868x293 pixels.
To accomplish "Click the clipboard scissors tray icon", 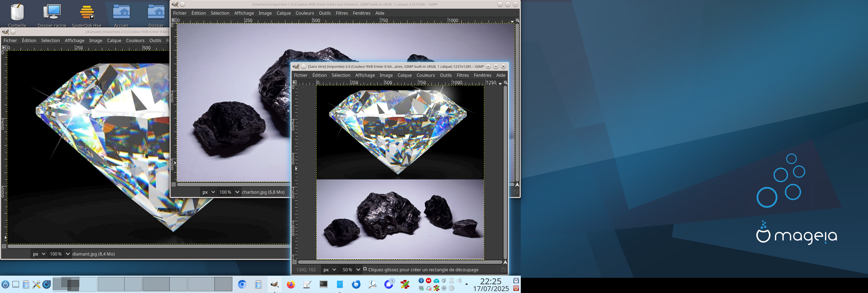I will coord(452,281).
